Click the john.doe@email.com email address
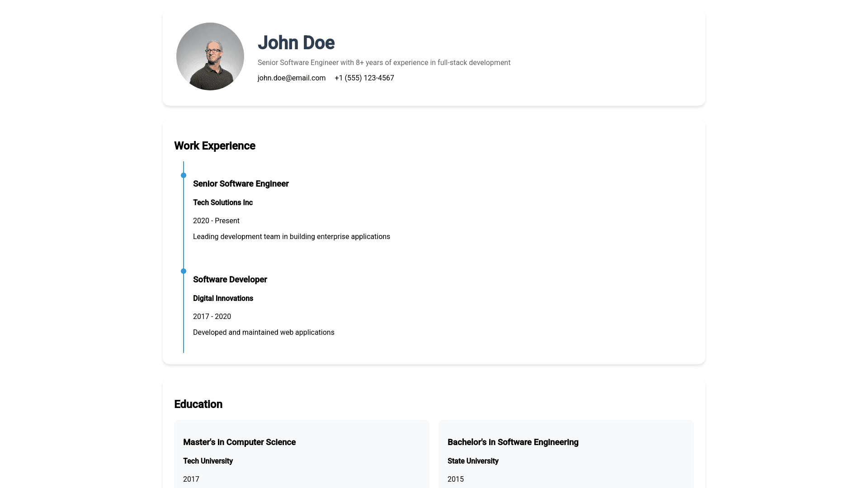The height and width of the screenshot is (488, 868). [x=292, y=78]
